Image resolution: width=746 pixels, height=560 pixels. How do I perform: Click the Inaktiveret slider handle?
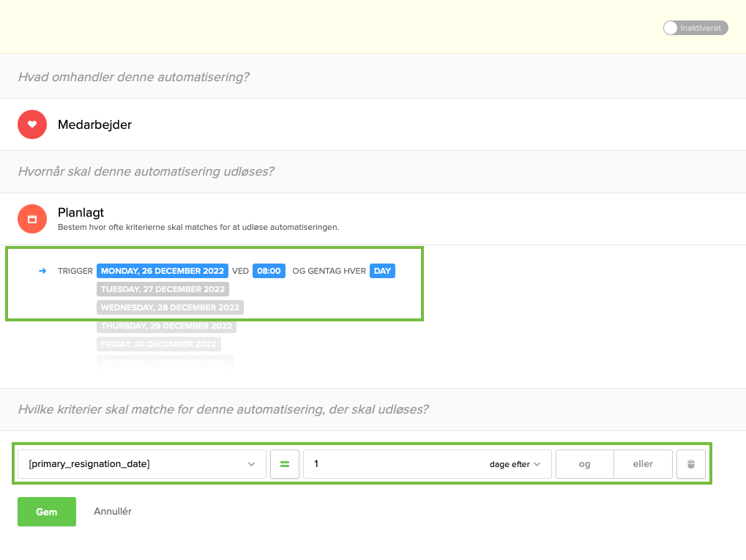click(671, 28)
